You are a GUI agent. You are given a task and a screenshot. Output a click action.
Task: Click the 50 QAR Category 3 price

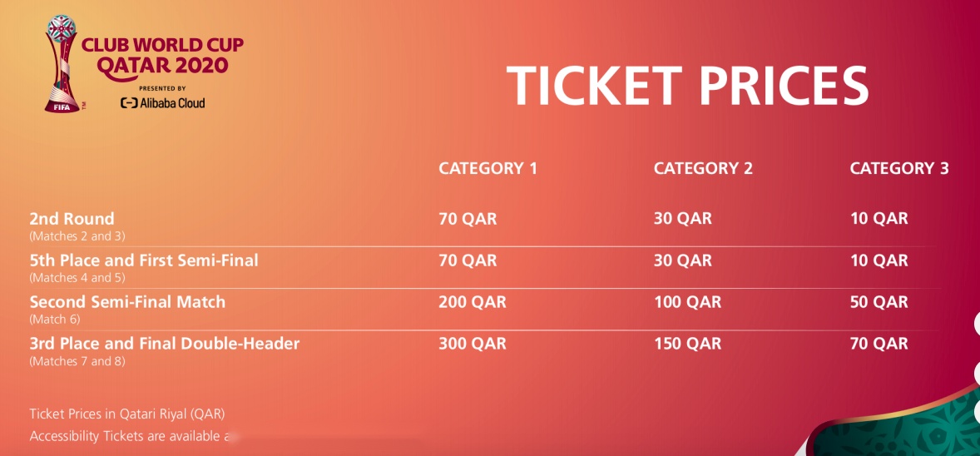(879, 302)
